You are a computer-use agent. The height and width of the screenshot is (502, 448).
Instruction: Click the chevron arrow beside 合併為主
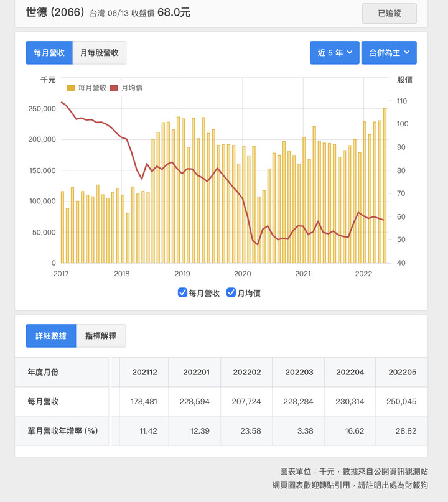(x=407, y=52)
